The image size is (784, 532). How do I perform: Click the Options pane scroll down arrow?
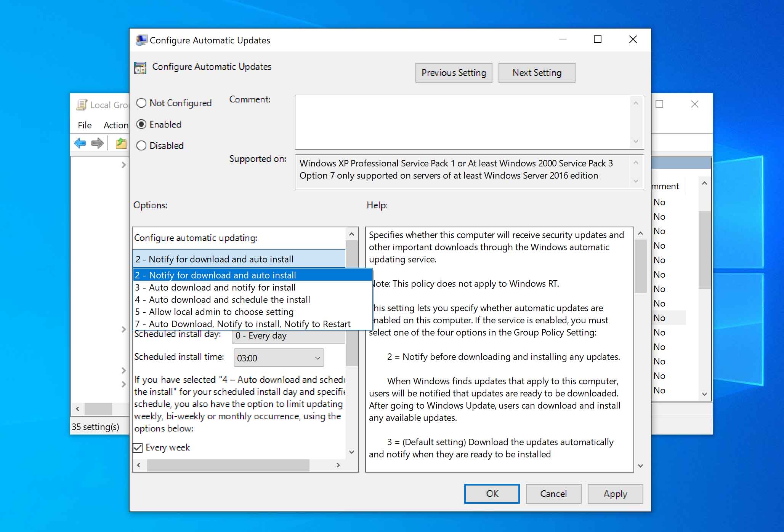click(x=352, y=452)
